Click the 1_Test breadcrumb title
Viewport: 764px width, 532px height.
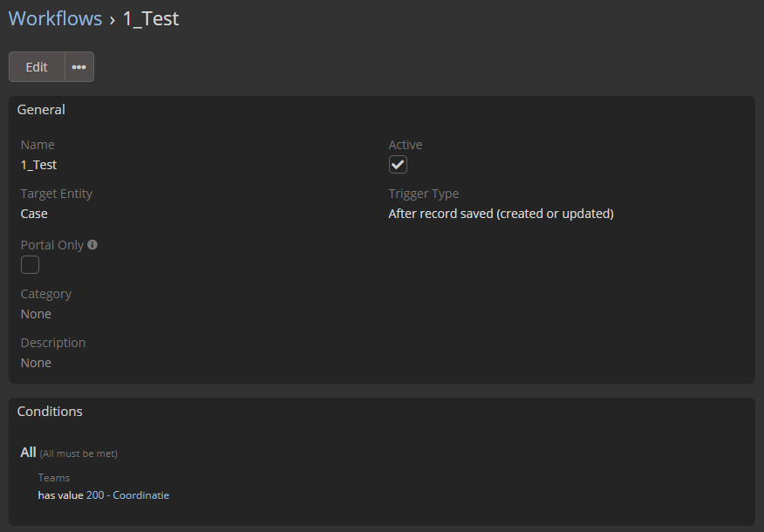coord(151,18)
